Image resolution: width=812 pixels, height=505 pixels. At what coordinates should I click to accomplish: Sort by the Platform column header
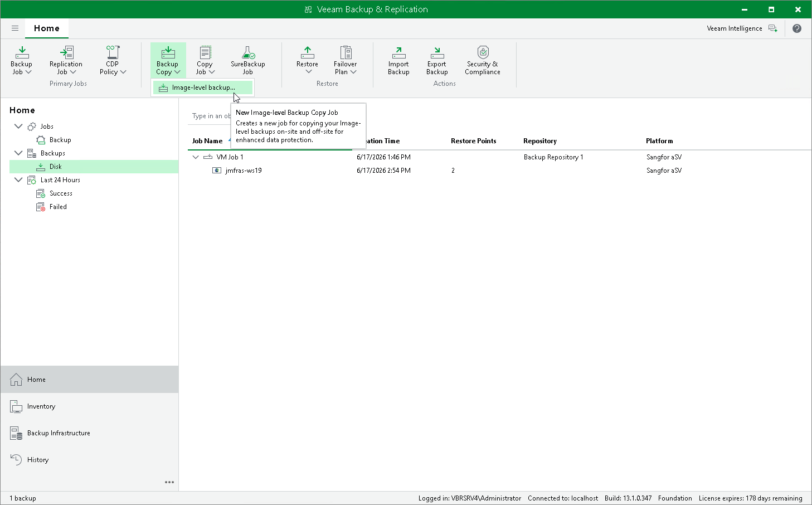(659, 141)
